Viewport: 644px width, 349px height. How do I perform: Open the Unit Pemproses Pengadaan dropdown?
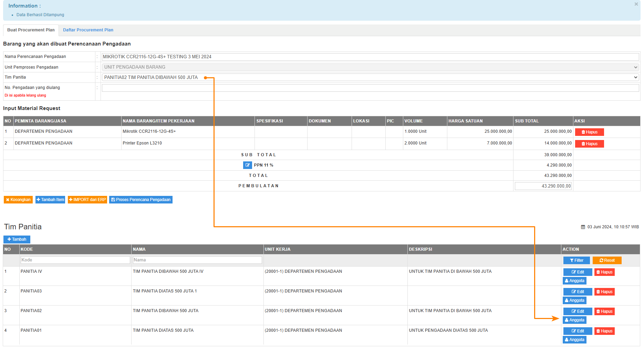(x=370, y=67)
